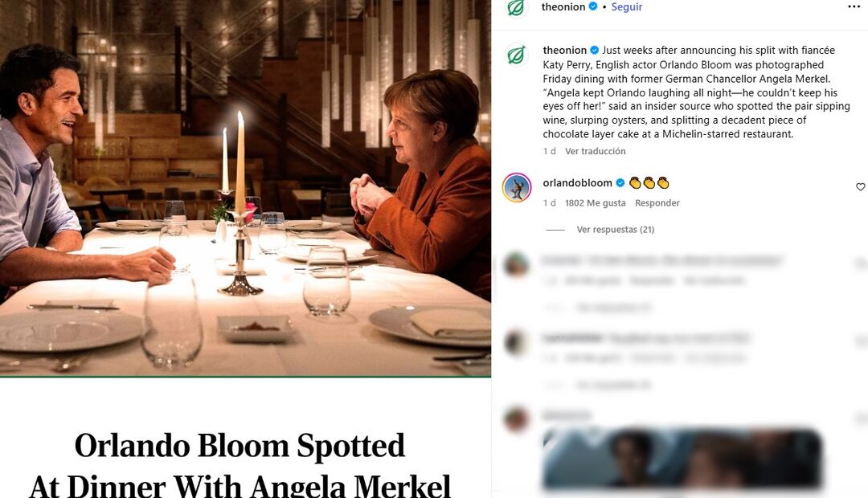Open the Orlando Bloom dinner post image

pos(245,189)
